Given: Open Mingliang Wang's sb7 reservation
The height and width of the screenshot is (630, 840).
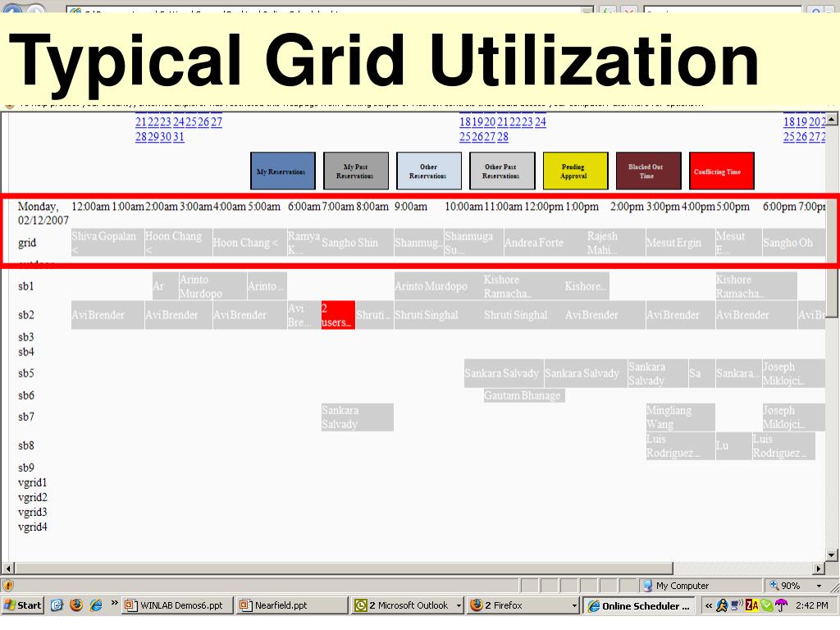Looking at the screenshot, I should pyautogui.click(x=680, y=418).
